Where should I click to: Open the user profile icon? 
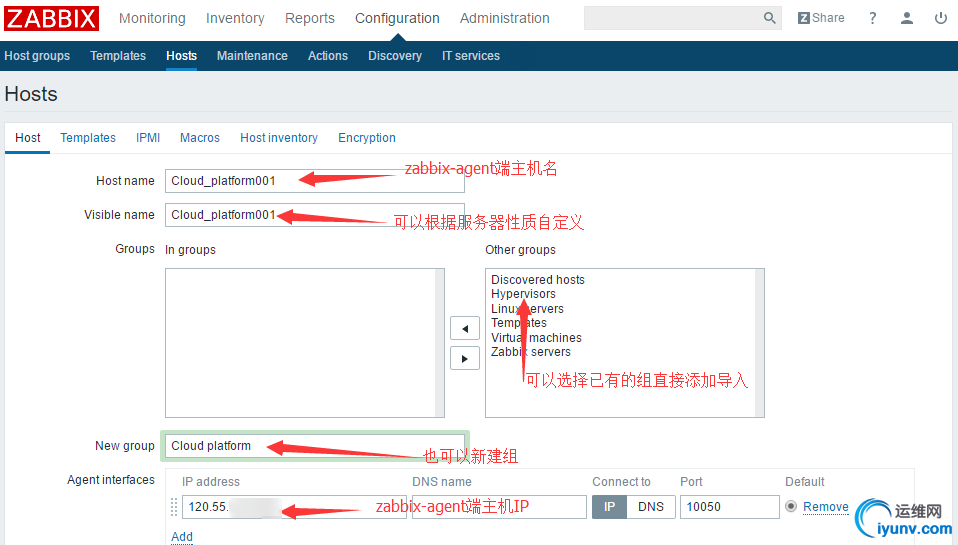(907, 18)
